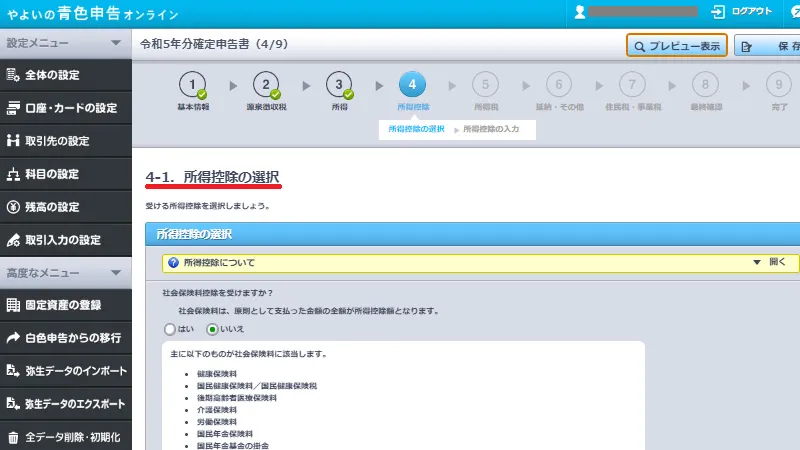This screenshot has width=800, height=450.
Task: Jump to step 8 最終確認 circle
Action: pos(705,85)
